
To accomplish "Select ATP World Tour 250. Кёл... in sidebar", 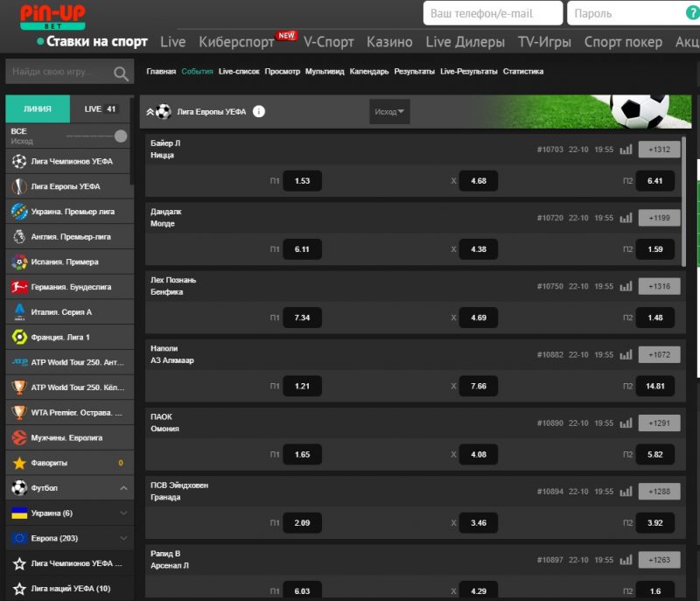I will (70, 388).
